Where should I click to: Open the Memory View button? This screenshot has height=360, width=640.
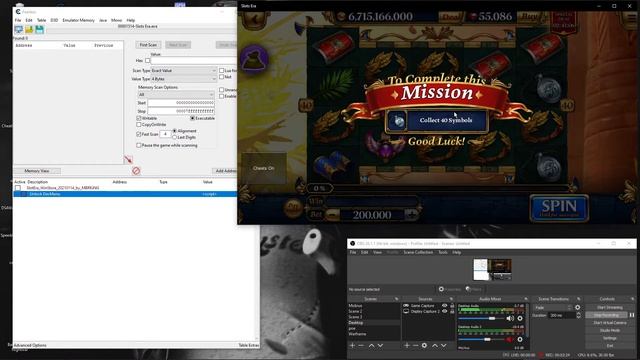(x=37, y=171)
